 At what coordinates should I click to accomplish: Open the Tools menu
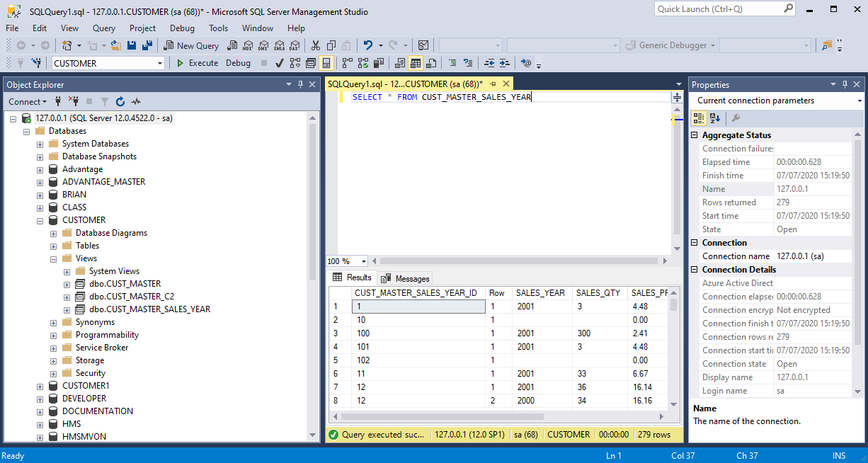tap(218, 28)
